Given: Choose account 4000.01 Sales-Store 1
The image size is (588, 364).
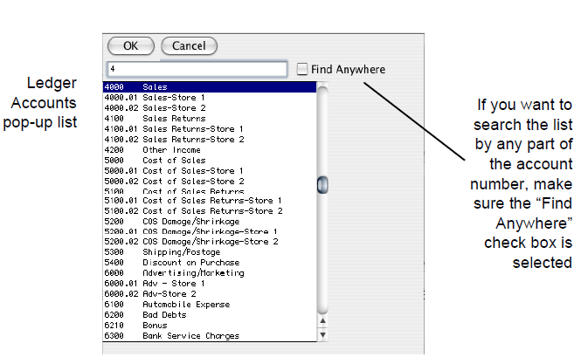Looking at the screenshot, I should [174, 98].
